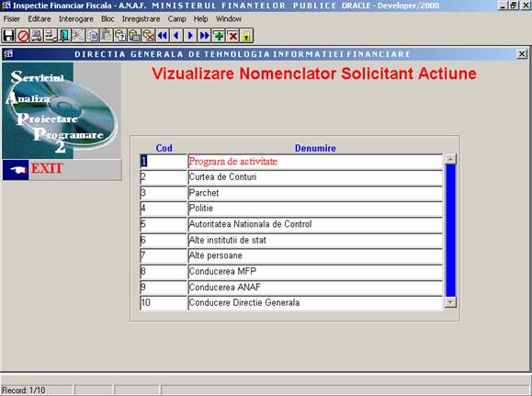Click the Enter Query icon with question mark
This screenshot has height=396, width=532.
tap(120, 36)
